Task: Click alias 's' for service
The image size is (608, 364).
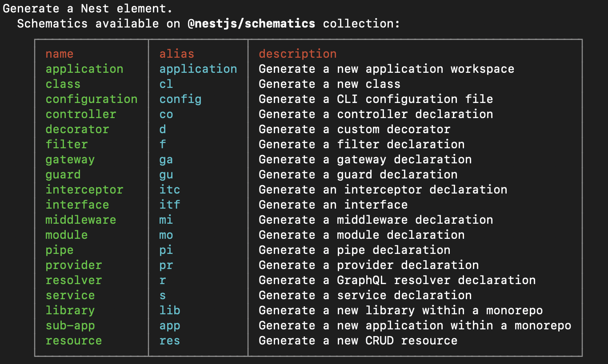Action: (163, 296)
